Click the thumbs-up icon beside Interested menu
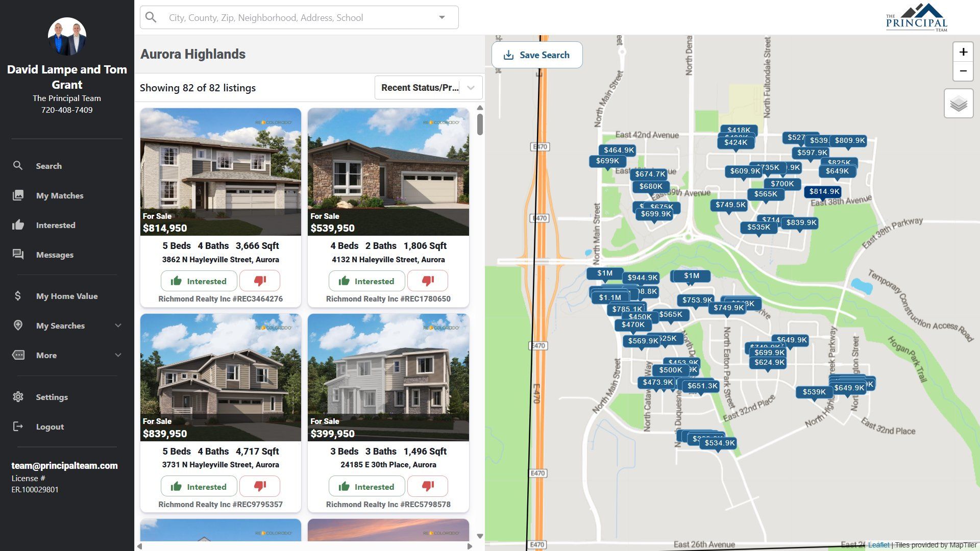Viewport: 980px width, 551px height. (18, 225)
